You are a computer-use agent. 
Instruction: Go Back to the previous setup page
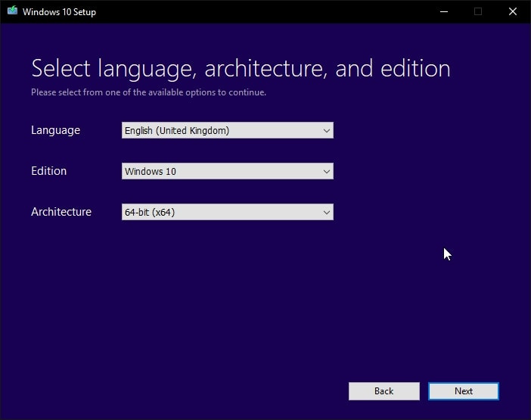pos(383,391)
